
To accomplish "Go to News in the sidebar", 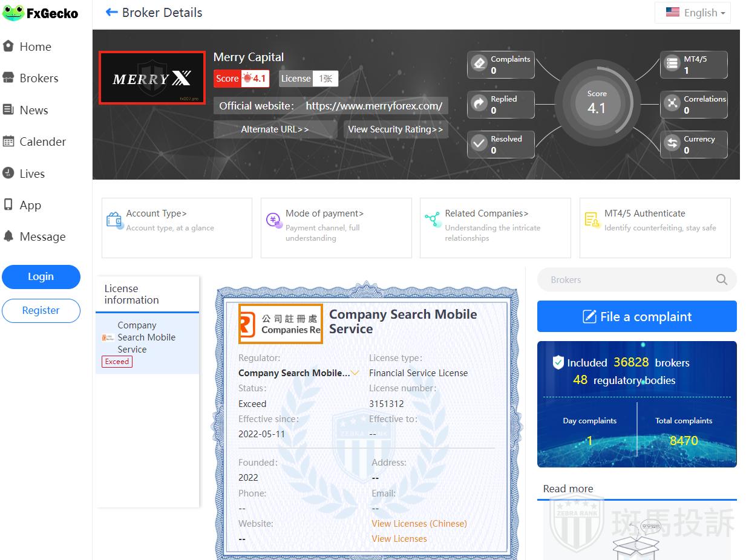I will 33,110.
